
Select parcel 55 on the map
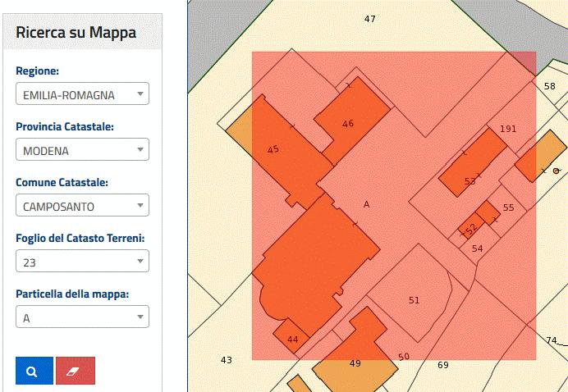coord(508,207)
